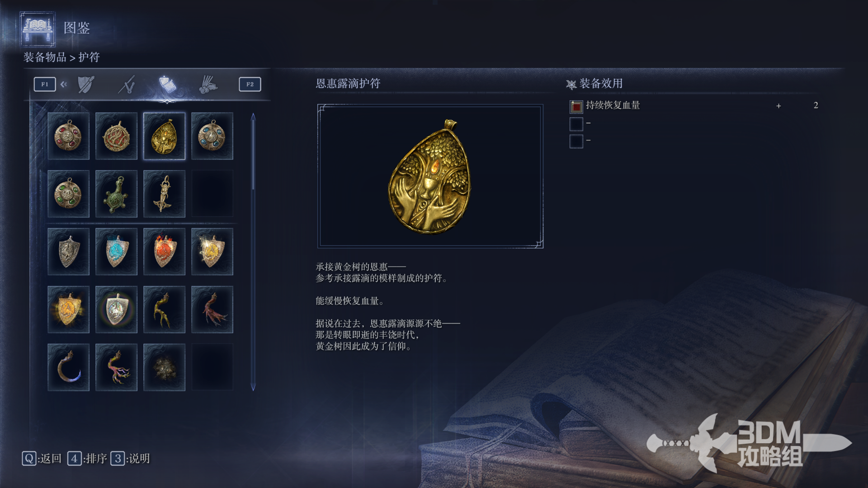Choose the flaming red shield talisman

pos(164,252)
